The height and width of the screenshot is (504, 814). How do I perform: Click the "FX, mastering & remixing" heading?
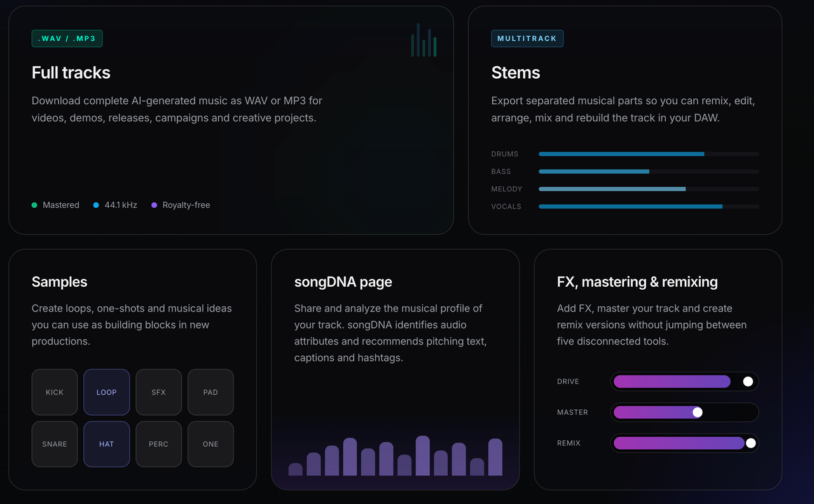click(637, 282)
